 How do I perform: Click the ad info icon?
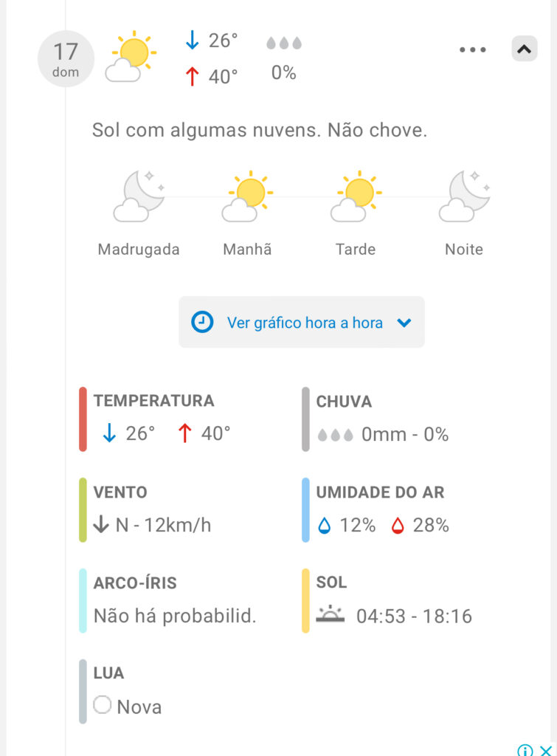[x=525, y=750]
